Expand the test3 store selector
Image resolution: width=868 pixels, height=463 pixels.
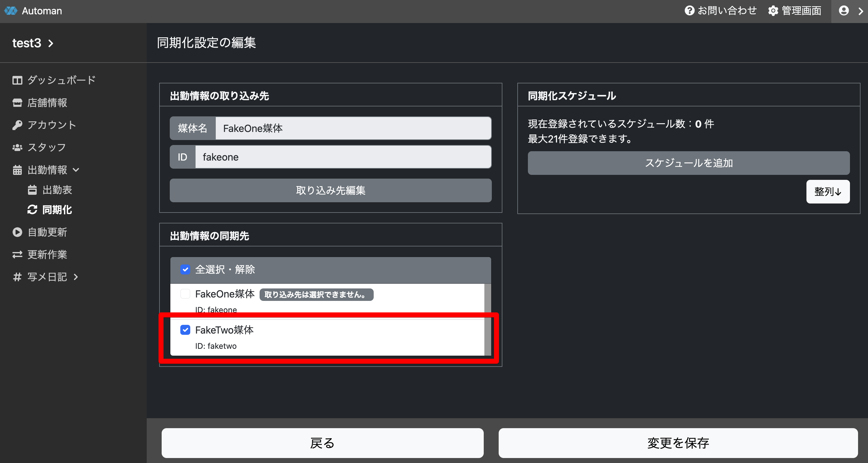(x=51, y=43)
